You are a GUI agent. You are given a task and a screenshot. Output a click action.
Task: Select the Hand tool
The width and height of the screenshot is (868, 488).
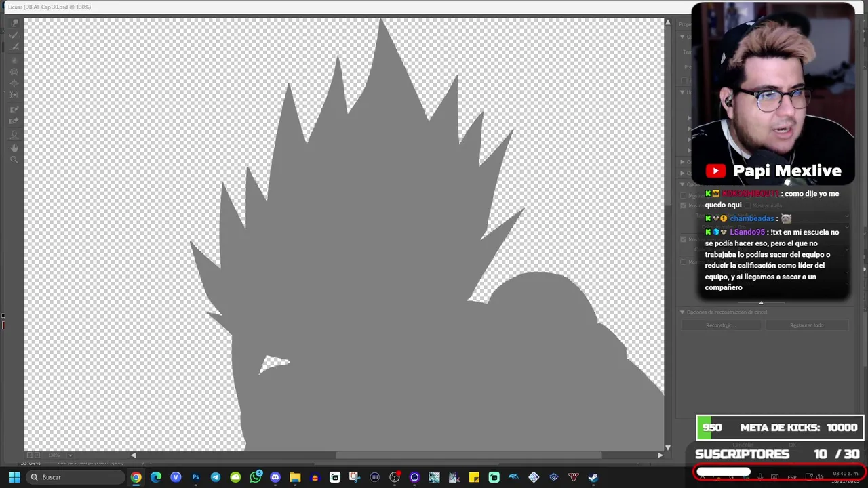14,148
